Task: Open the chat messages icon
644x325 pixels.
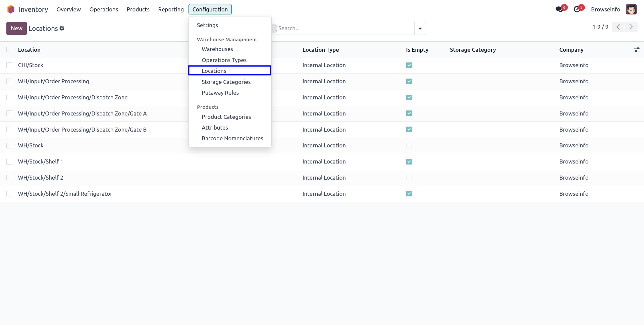Action: pyautogui.click(x=559, y=9)
